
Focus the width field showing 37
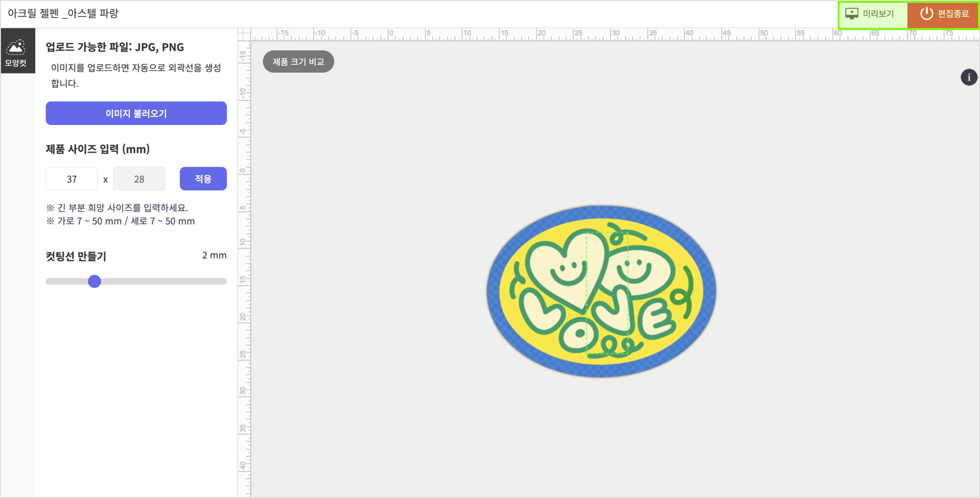coord(72,179)
